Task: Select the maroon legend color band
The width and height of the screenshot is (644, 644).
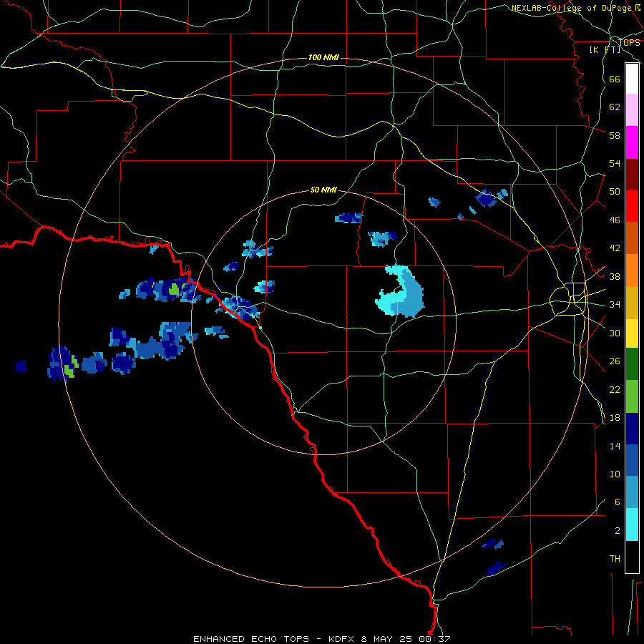Action: 632,175
